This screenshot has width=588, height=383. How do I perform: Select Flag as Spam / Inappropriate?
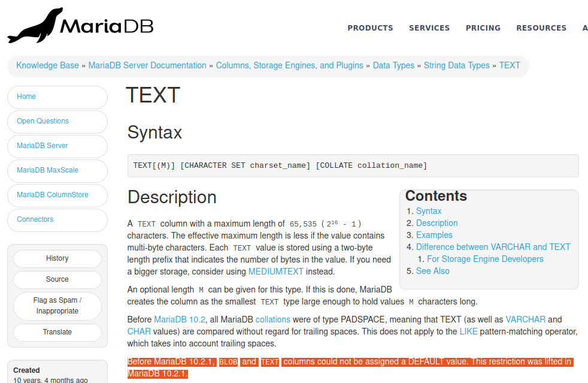(57, 306)
